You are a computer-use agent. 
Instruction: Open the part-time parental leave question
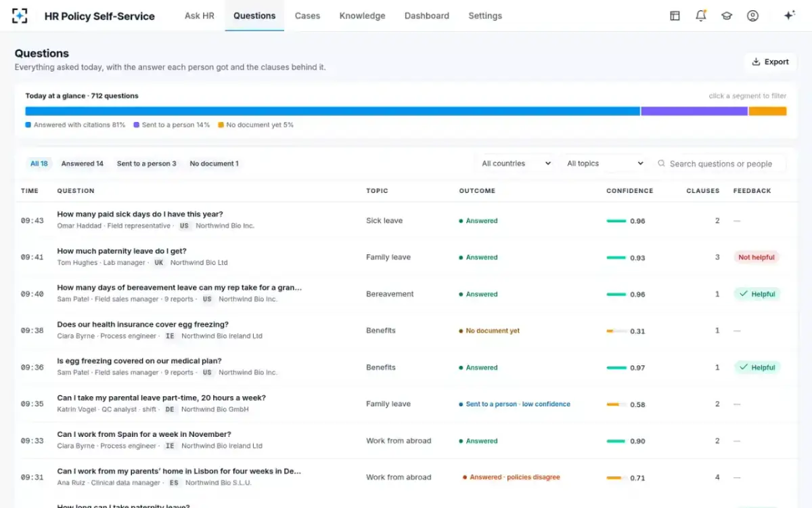tap(161, 398)
